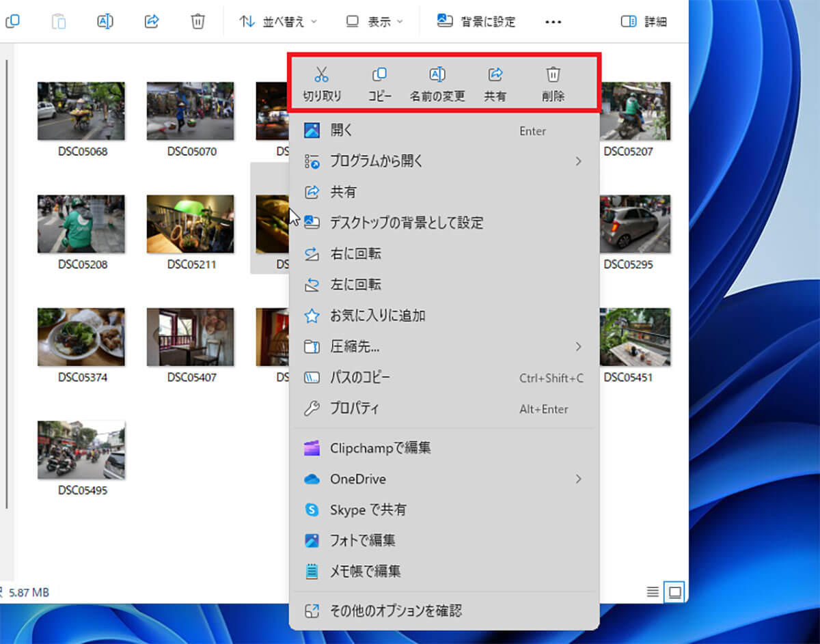The height and width of the screenshot is (644, 820).
Task: Select the DSC05451 thumbnail
Action: [635, 337]
